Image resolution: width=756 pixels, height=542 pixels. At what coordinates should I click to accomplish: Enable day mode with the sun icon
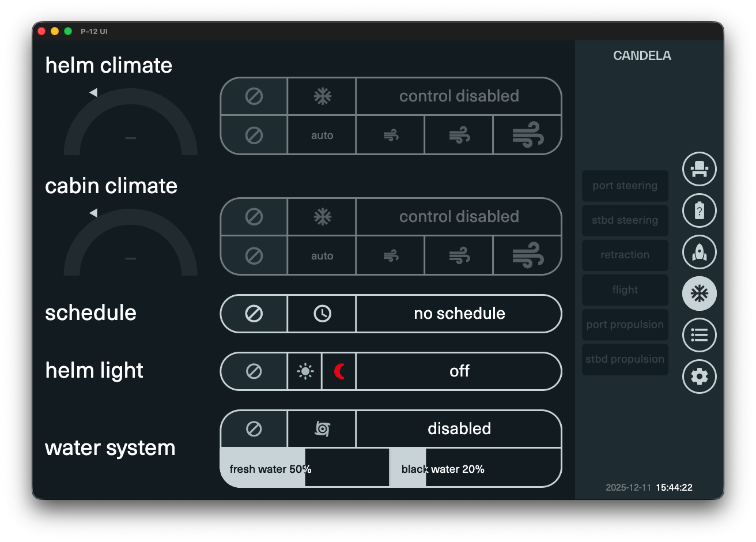pyautogui.click(x=304, y=371)
